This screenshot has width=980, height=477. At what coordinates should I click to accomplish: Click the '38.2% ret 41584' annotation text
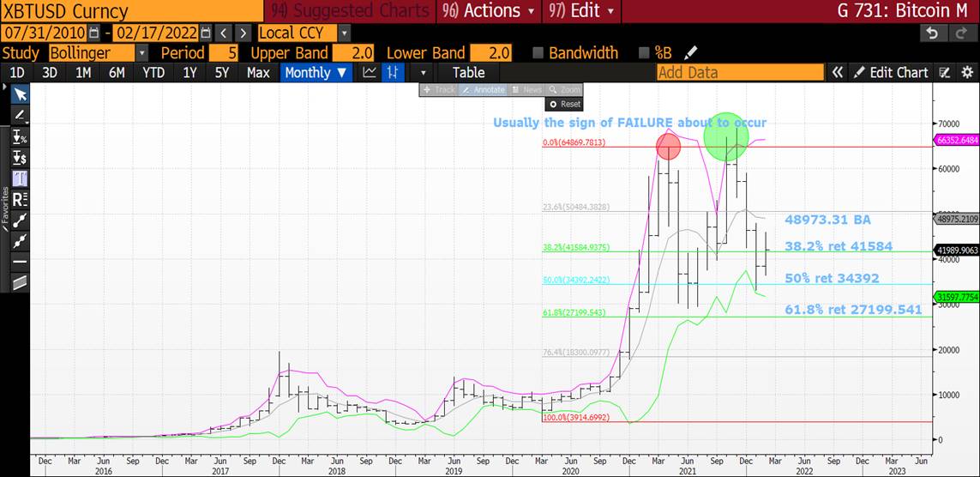839,247
